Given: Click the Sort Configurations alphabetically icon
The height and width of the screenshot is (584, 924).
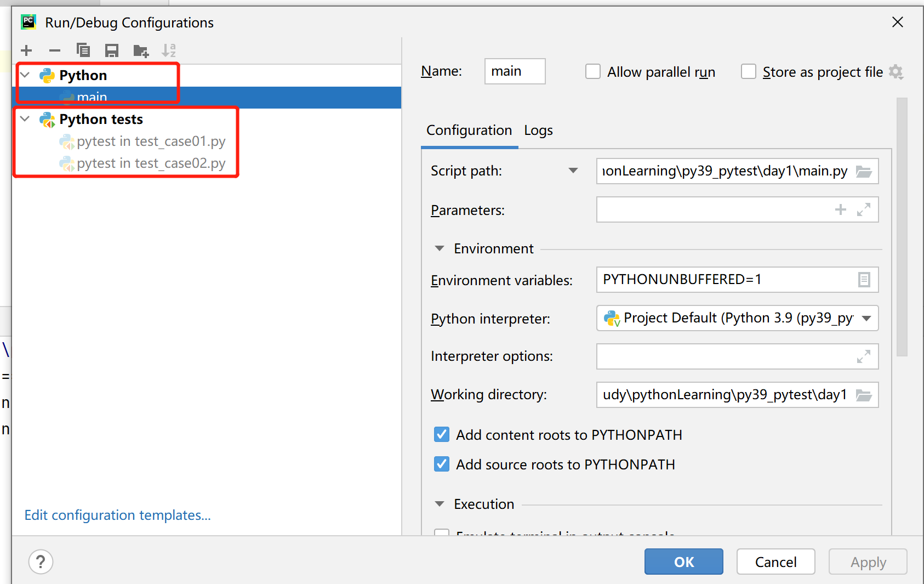Looking at the screenshot, I should point(169,51).
